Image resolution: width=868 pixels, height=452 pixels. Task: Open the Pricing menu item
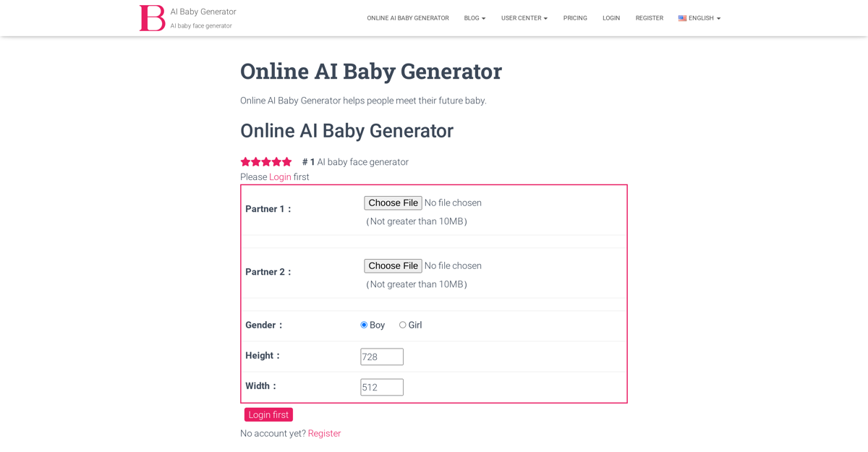(x=575, y=18)
